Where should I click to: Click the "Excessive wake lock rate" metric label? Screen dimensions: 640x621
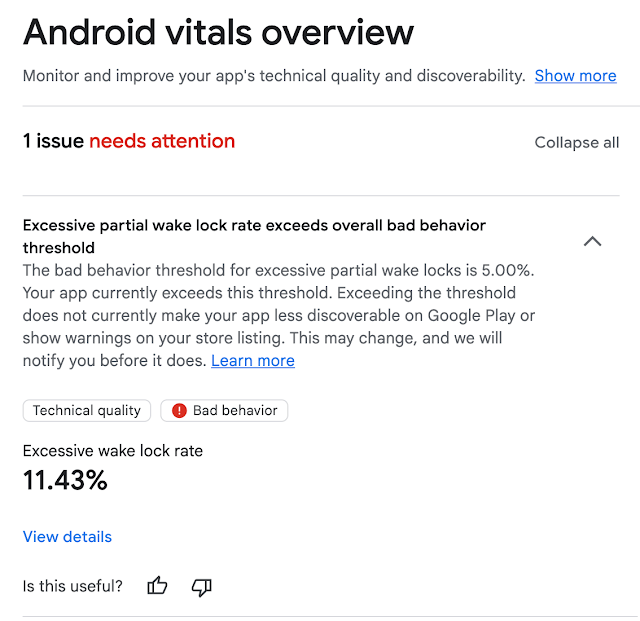point(113,451)
